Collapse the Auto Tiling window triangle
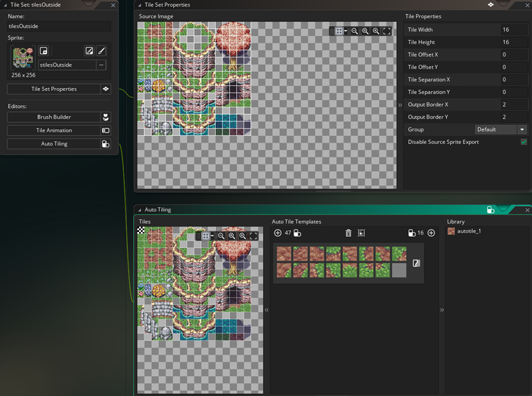Viewport: 532px width, 396px height. click(139, 210)
